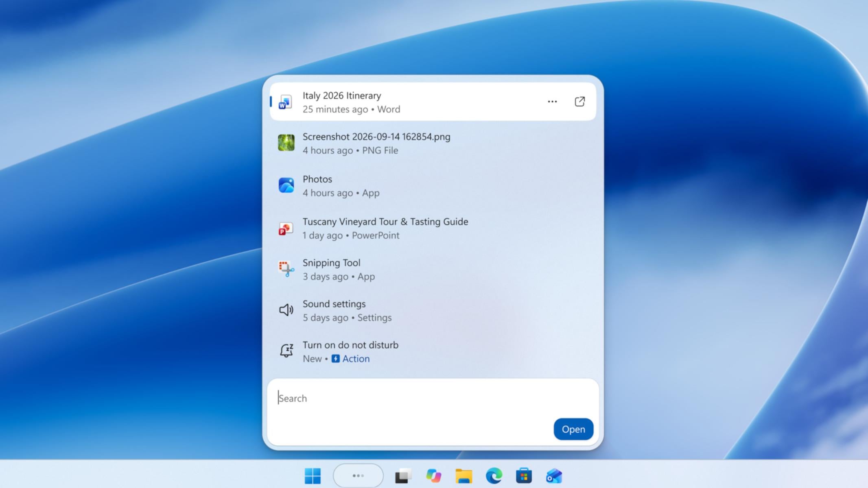Select the Screenshot 2026-09-14 thumbnail

tap(286, 143)
